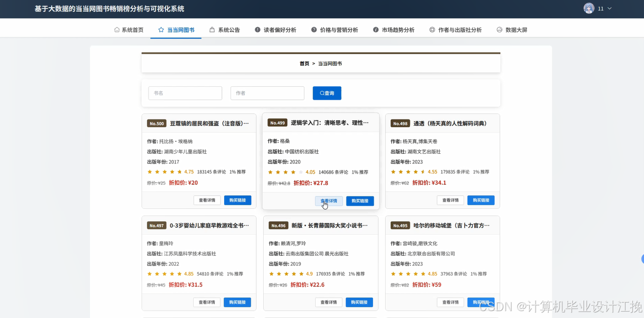This screenshot has height=318, width=644.
Task: Click the 查询 search button
Action: 327,93
